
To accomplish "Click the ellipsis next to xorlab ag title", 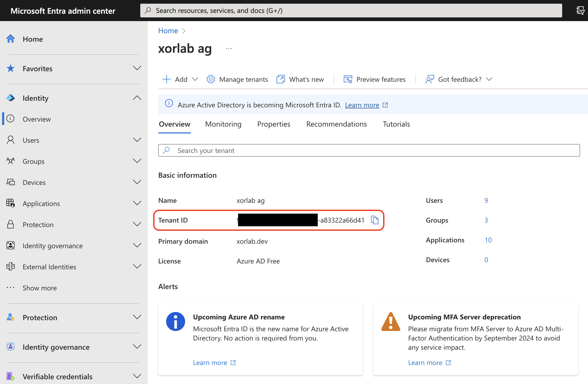I will pos(229,49).
